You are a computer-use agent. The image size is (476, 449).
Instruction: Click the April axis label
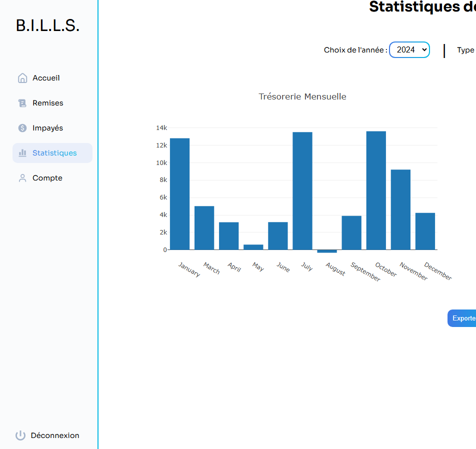click(234, 267)
